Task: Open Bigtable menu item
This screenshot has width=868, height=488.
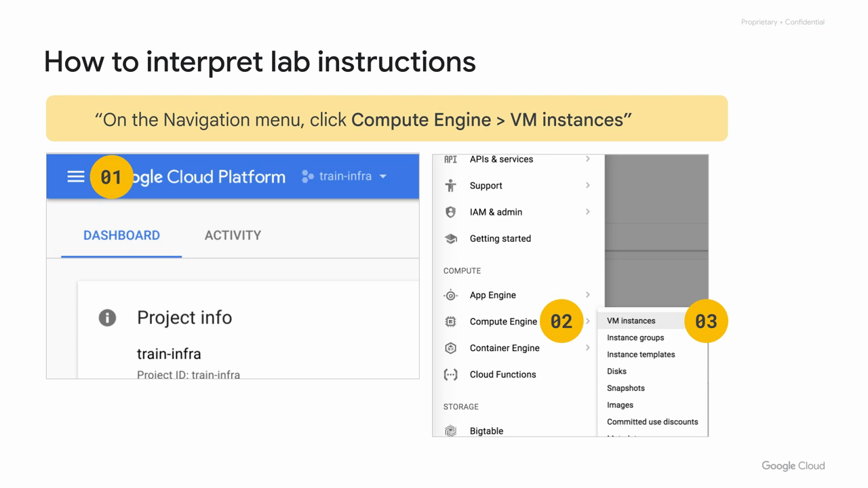Action: [486, 430]
